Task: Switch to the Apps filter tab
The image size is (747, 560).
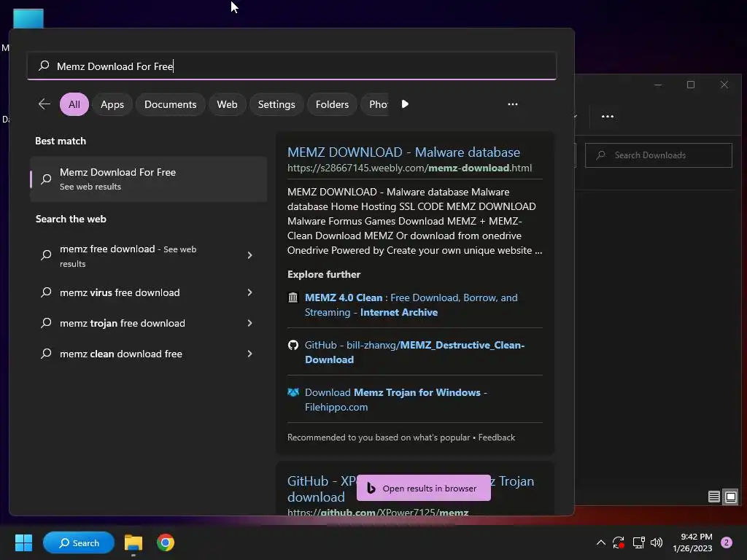Action: pos(112,104)
